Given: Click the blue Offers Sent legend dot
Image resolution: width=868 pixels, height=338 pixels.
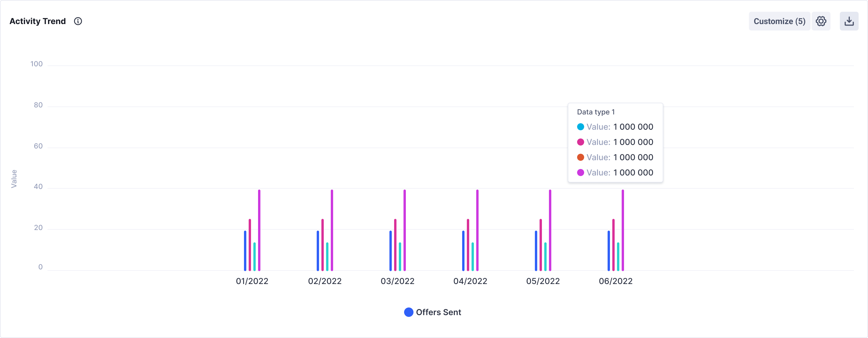Looking at the screenshot, I should coord(408,312).
